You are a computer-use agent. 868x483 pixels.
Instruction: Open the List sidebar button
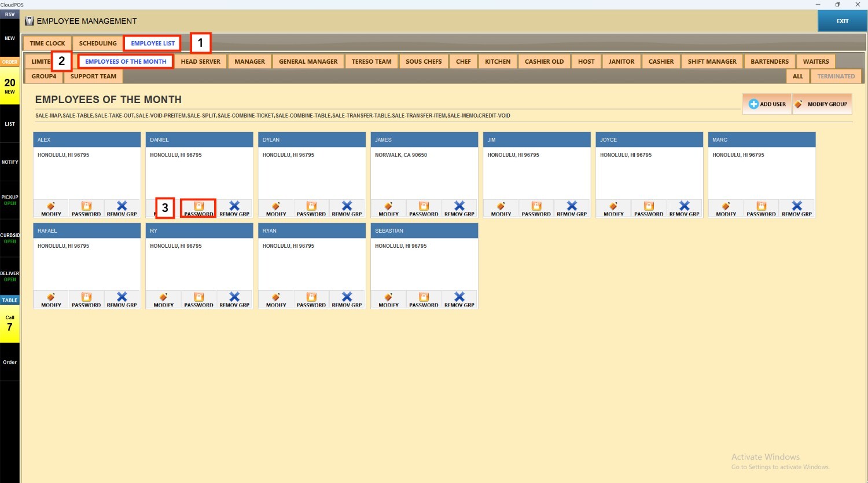point(10,124)
